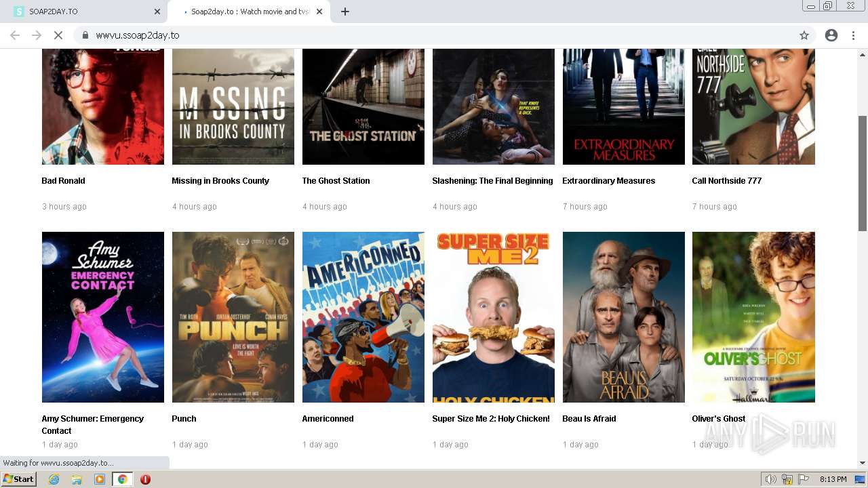Viewport: 868px width, 488px height.
Task: Click the Bad Ronald title link
Action: (63, 181)
